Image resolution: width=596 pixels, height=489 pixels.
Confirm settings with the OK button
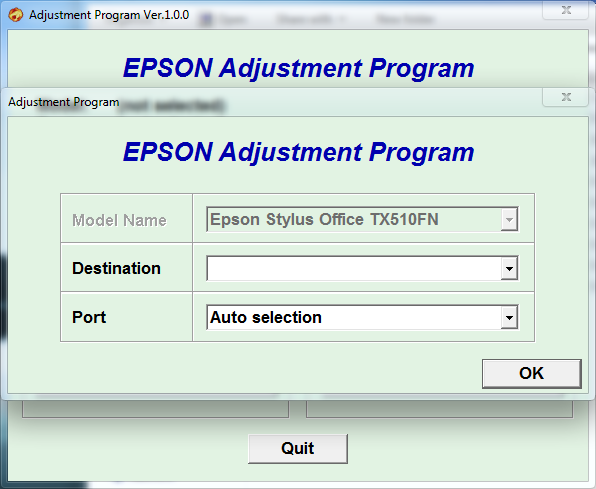click(x=531, y=373)
